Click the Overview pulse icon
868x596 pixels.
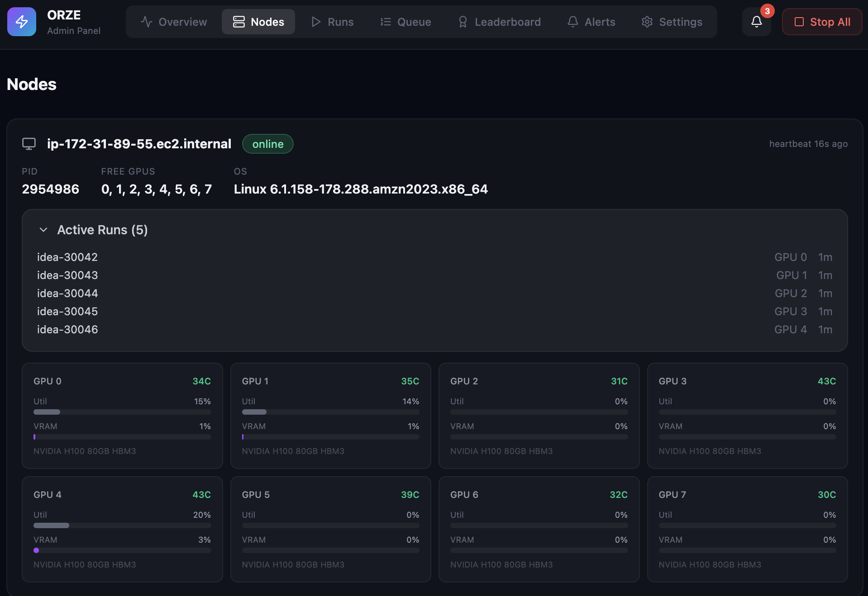tap(146, 22)
